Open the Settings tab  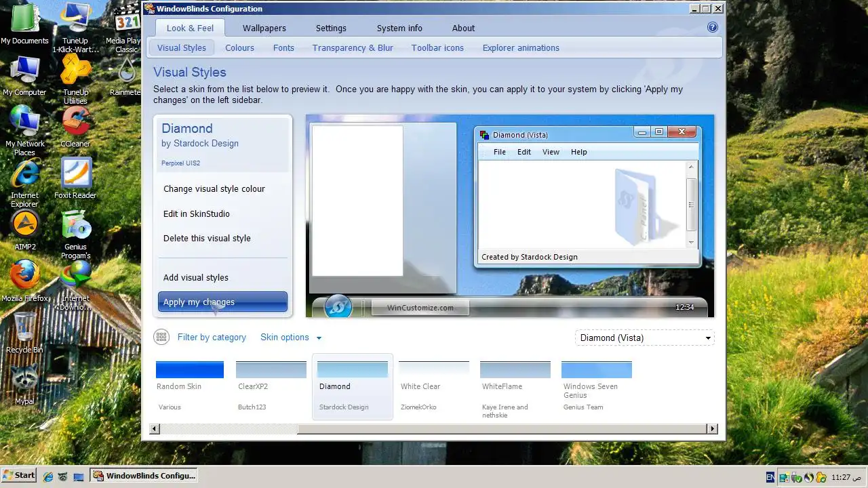[x=331, y=28]
